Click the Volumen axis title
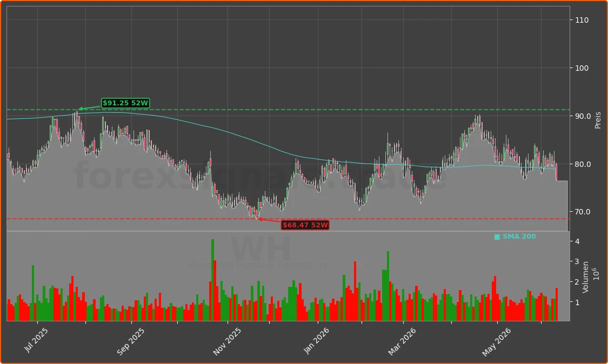Image resolution: width=608 pixels, height=364 pixels. pos(585,277)
